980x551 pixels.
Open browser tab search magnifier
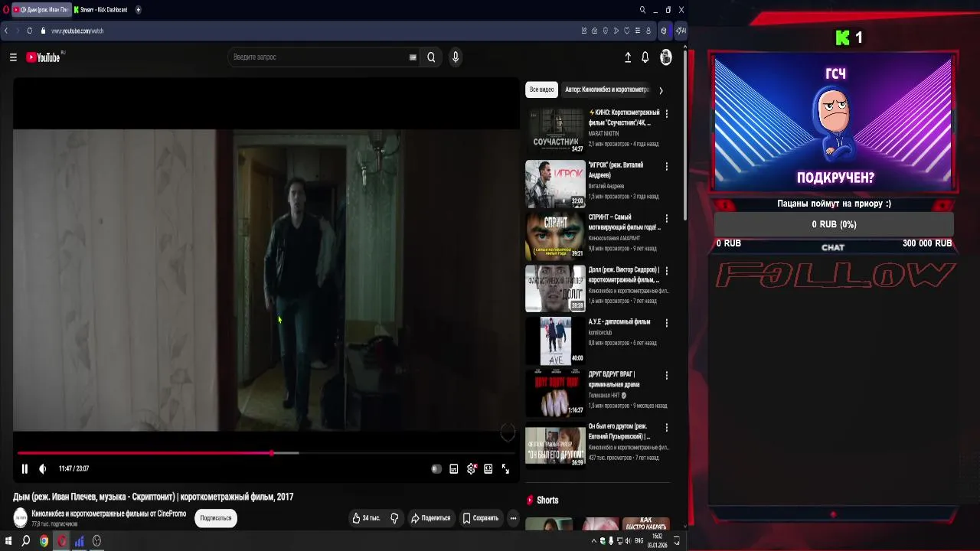[x=642, y=10]
